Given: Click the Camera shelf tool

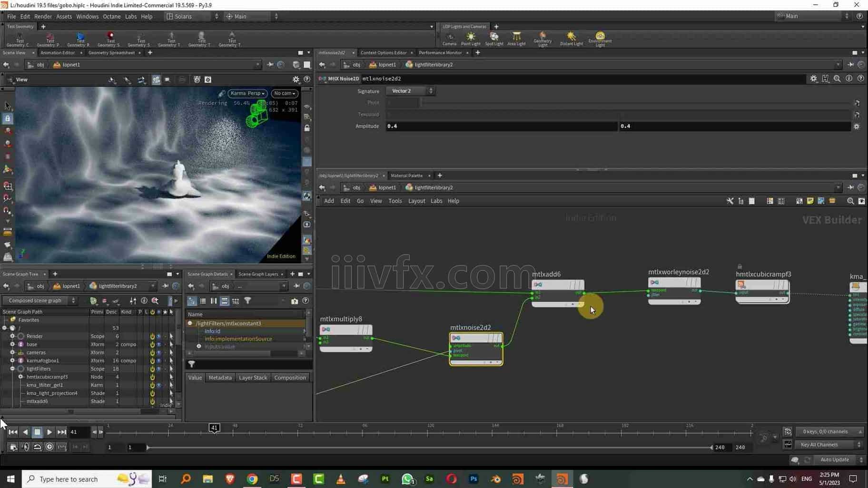Looking at the screenshot, I should tap(449, 39).
